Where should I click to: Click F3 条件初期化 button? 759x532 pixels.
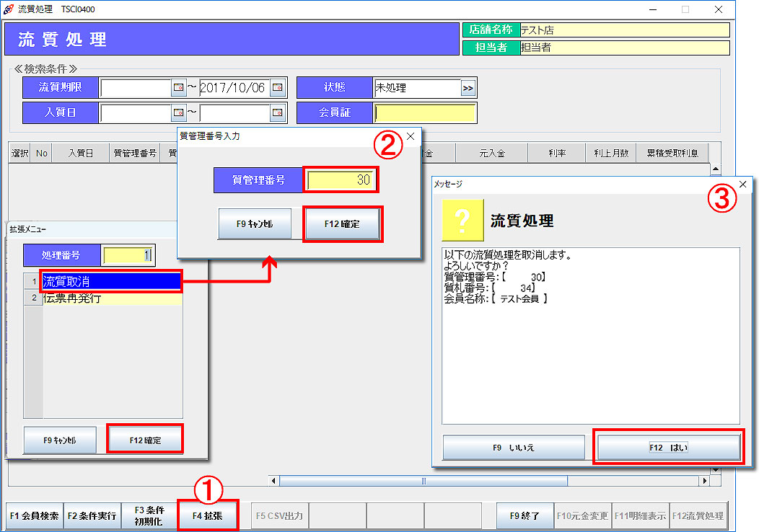(149, 516)
